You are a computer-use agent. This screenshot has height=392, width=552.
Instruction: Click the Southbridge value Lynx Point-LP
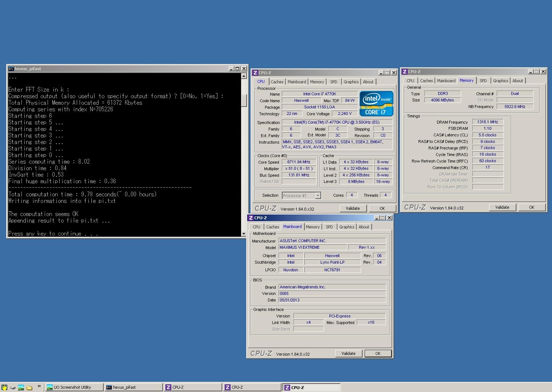(332, 262)
